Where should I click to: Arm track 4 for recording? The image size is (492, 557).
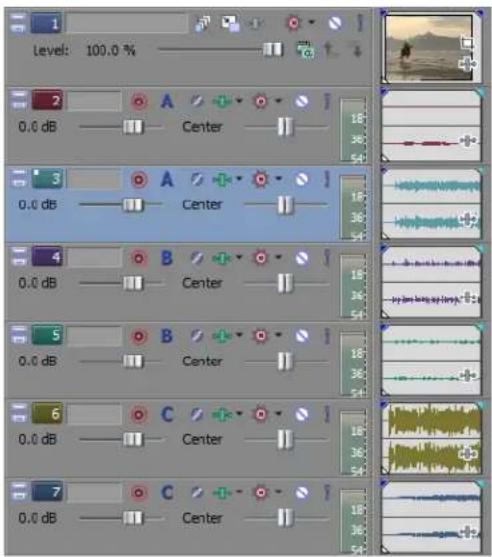(x=139, y=258)
